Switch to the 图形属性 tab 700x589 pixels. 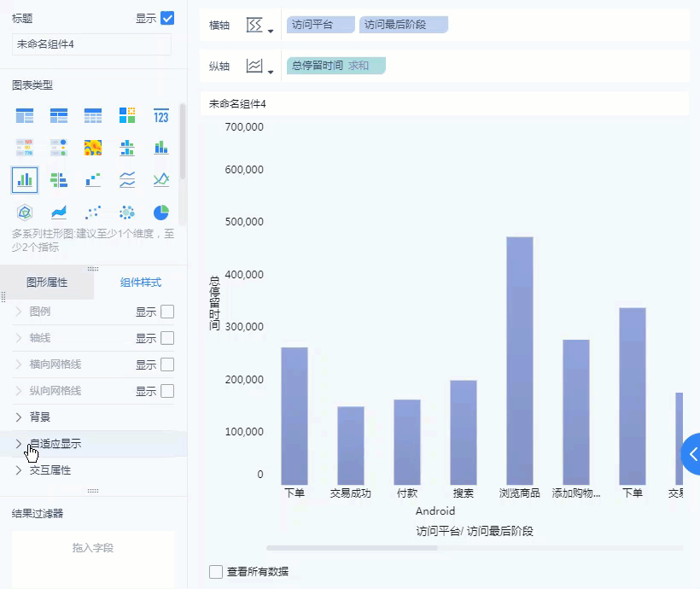(x=47, y=283)
